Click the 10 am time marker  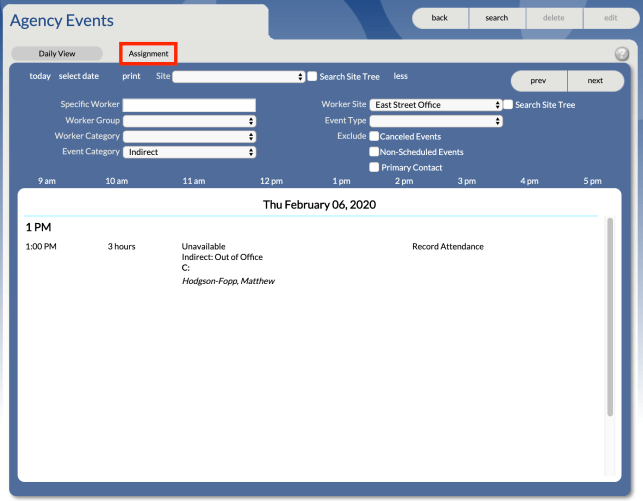[117, 181]
